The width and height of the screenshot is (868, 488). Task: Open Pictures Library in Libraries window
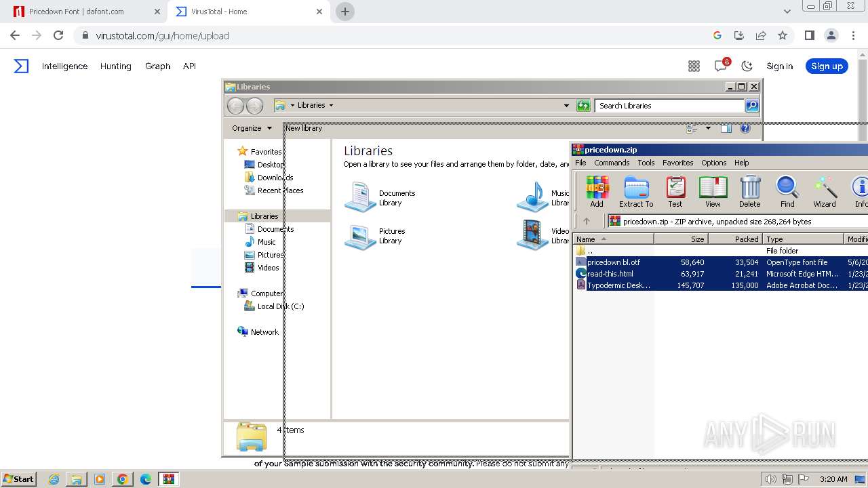[375, 236]
